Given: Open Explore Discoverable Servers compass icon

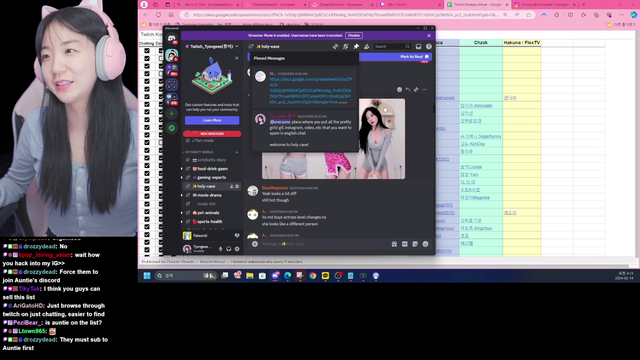Looking at the screenshot, I should coord(172,128).
